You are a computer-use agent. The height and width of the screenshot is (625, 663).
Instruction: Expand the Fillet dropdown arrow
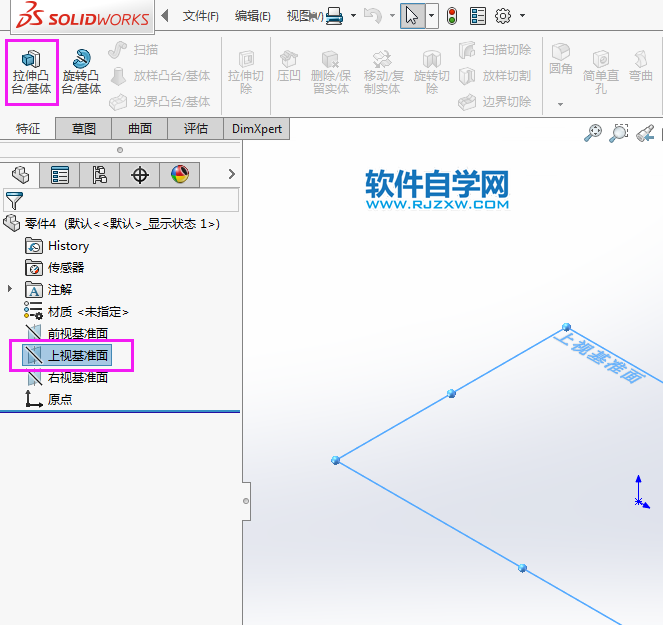(x=560, y=104)
